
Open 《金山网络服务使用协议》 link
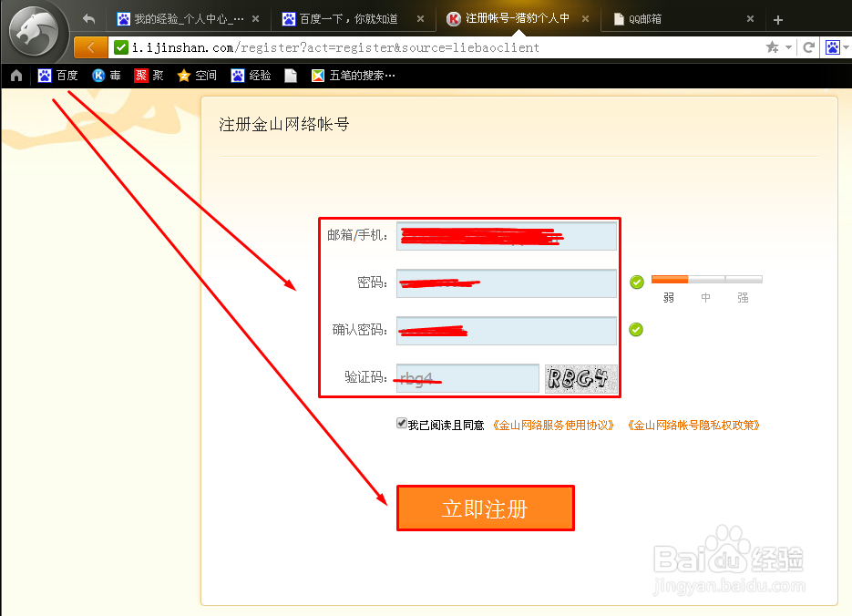click(x=553, y=426)
